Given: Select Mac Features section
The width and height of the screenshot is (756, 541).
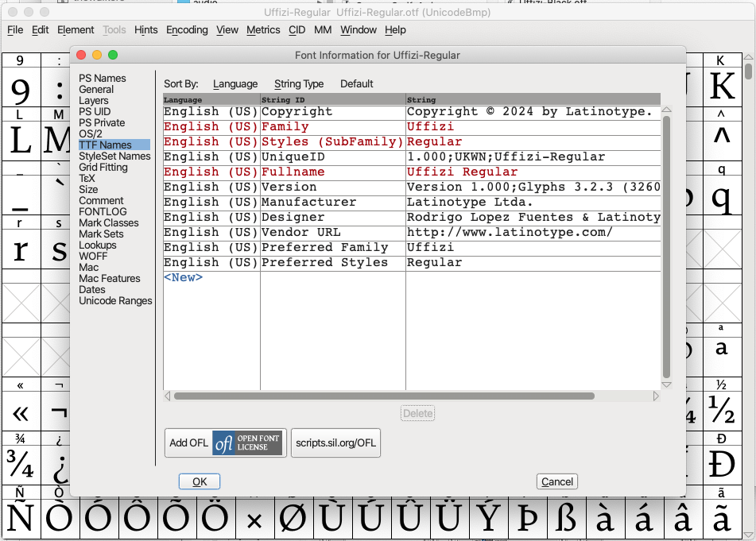Looking at the screenshot, I should point(110,278).
